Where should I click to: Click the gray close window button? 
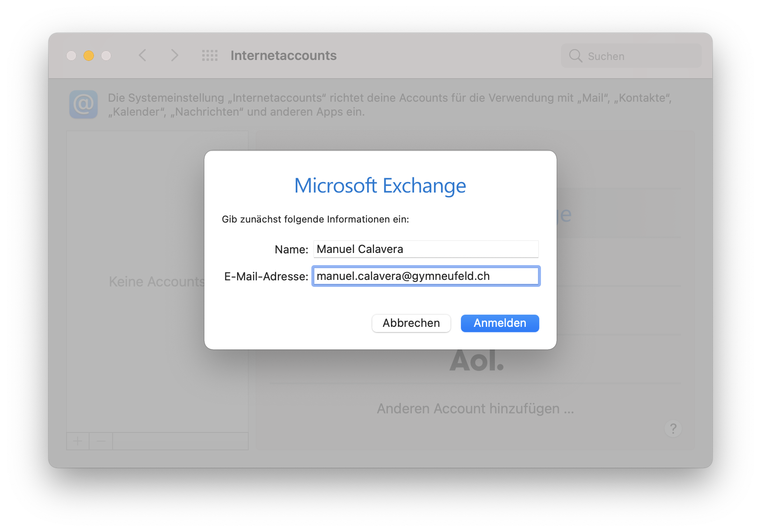(x=71, y=56)
